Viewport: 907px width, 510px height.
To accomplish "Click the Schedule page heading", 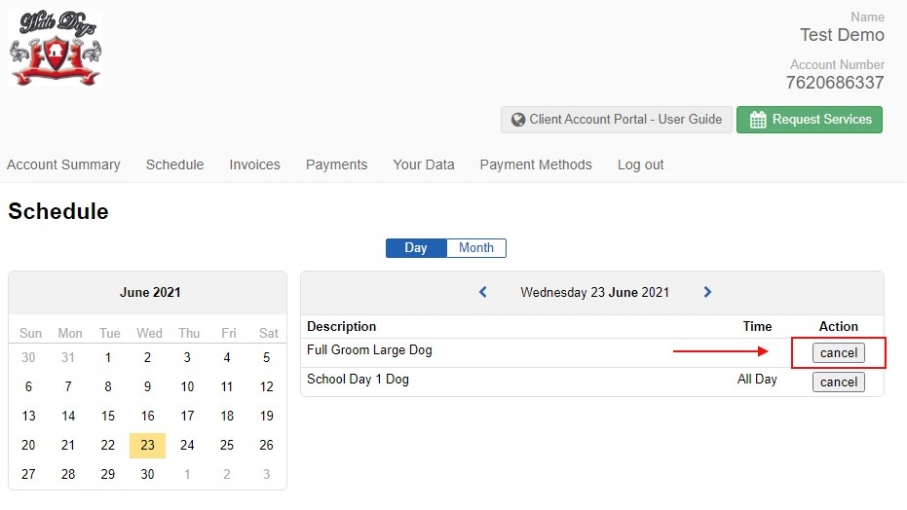I will pos(58,211).
